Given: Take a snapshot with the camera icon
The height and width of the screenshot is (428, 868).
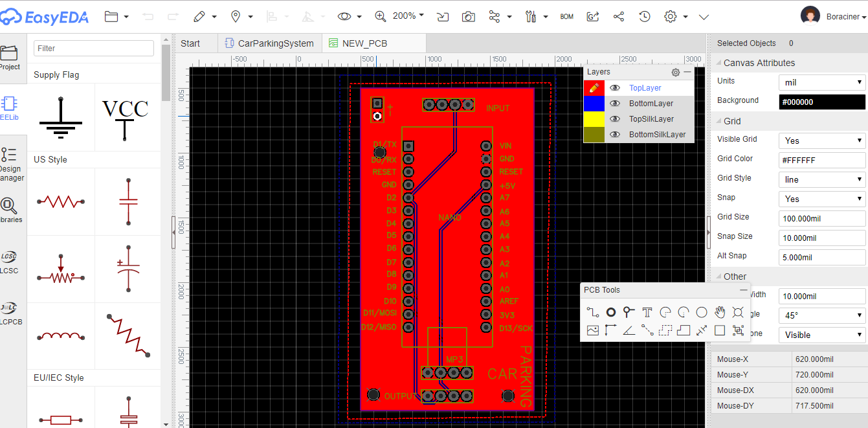Looking at the screenshot, I should pos(469,16).
